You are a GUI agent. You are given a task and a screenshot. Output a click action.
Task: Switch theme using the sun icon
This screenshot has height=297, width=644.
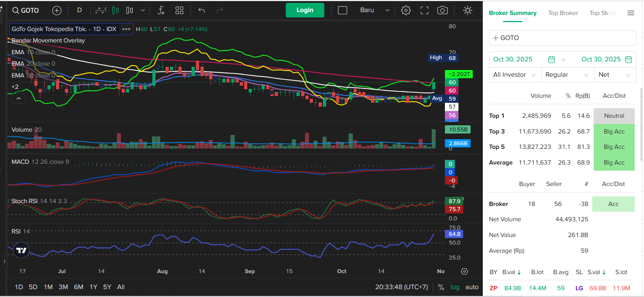coord(467,10)
